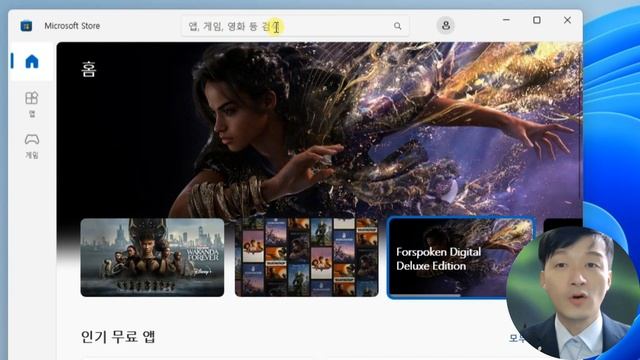Click the 인기 무료 앱 section heading
640x360 pixels.
[118, 337]
